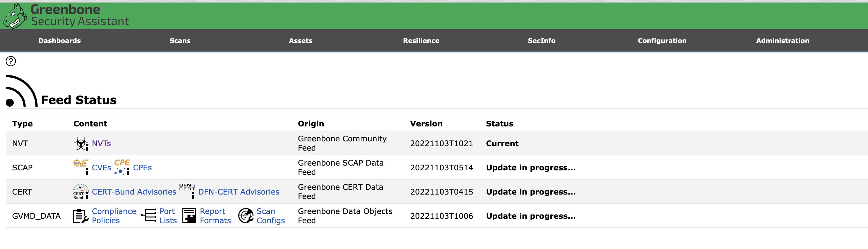Click the DFN-CERT icon
Image resolution: width=868 pixels, height=249 pixels.
pyautogui.click(x=187, y=191)
